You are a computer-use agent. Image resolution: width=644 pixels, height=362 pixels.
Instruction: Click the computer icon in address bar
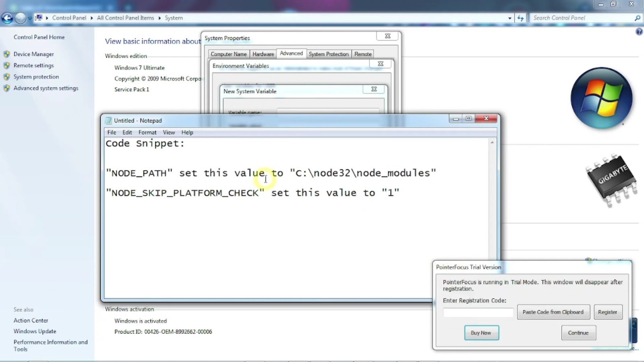click(x=39, y=18)
